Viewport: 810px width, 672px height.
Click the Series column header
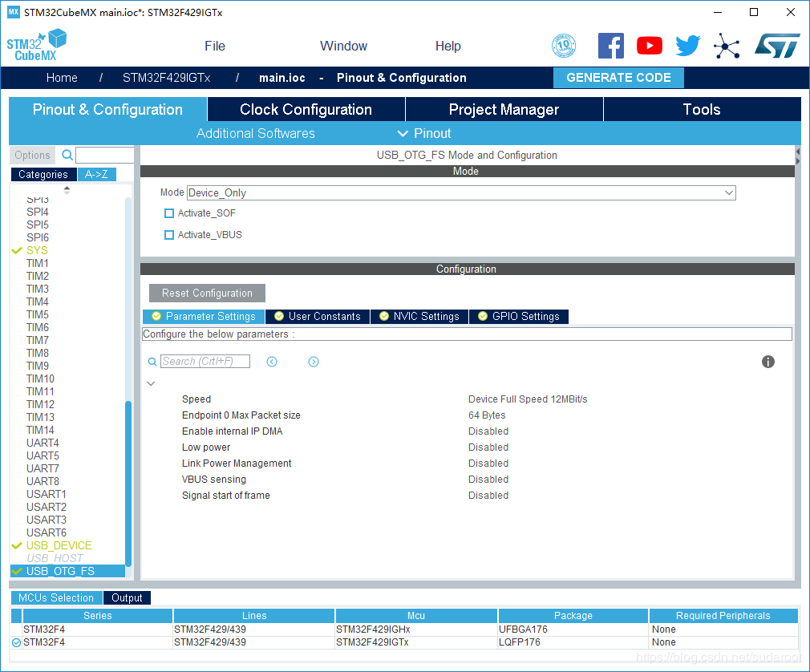(x=98, y=615)
